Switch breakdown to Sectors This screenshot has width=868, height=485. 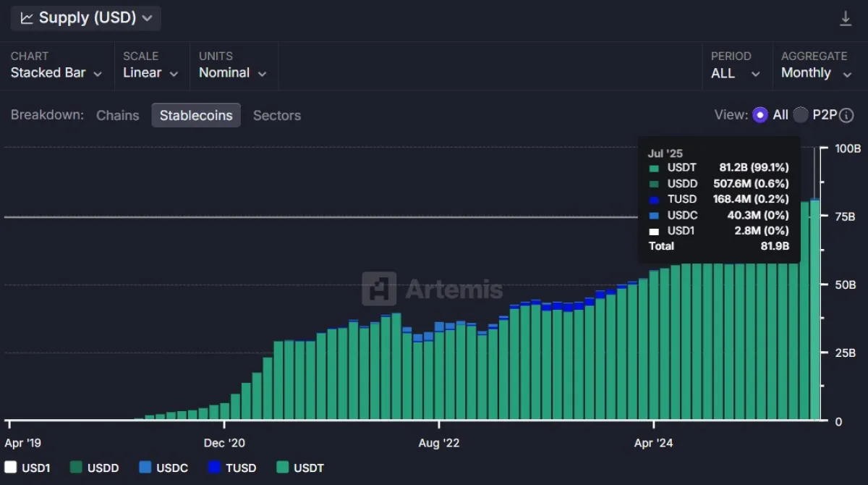pyautogui.click(x=277, y=115)
